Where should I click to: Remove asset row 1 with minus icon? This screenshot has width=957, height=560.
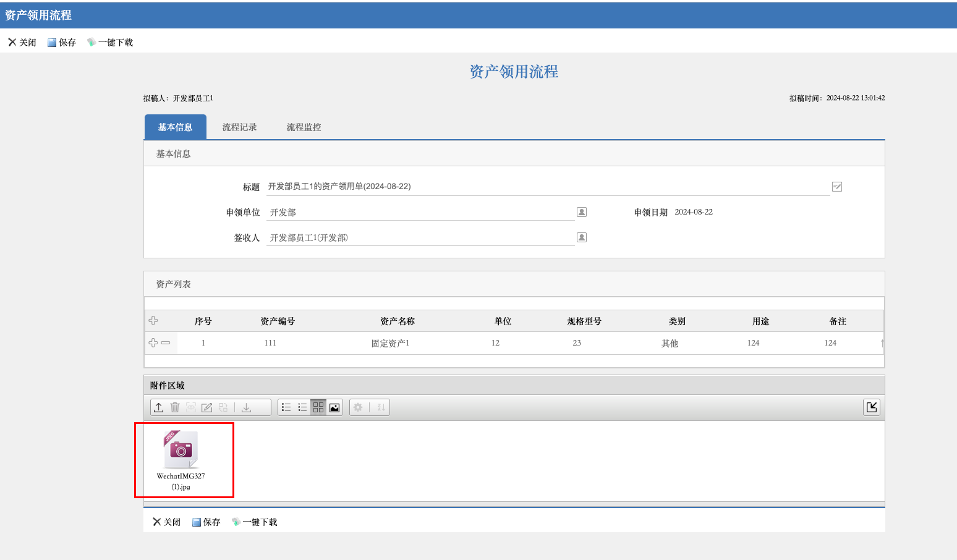tap(166, 342)
